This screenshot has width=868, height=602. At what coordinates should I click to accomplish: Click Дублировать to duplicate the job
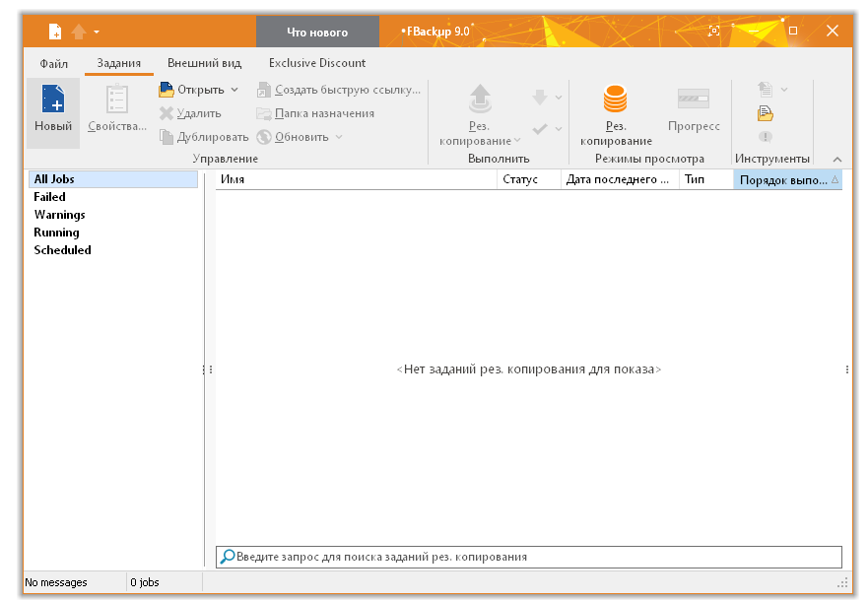(x=204, y=137)
